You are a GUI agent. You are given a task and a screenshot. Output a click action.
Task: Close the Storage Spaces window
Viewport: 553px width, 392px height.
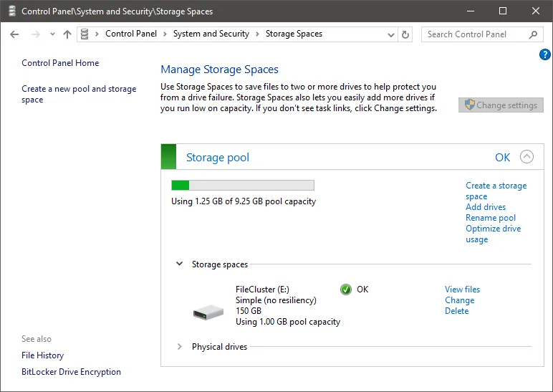pyautogui.click(x=536, y=11)
